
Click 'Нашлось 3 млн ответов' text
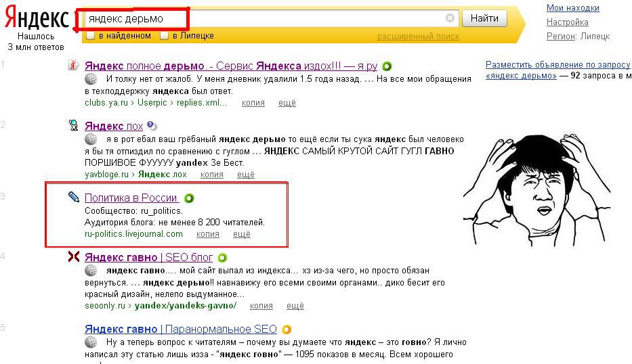36,41
